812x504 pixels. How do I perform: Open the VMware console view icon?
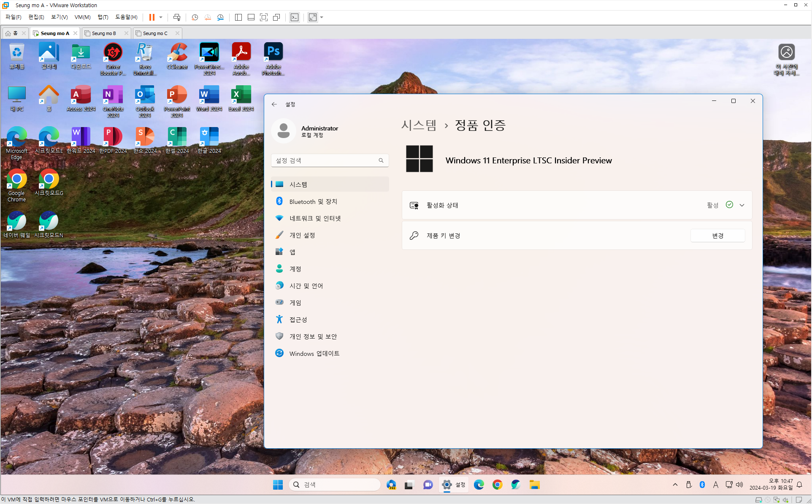(295, 17)
